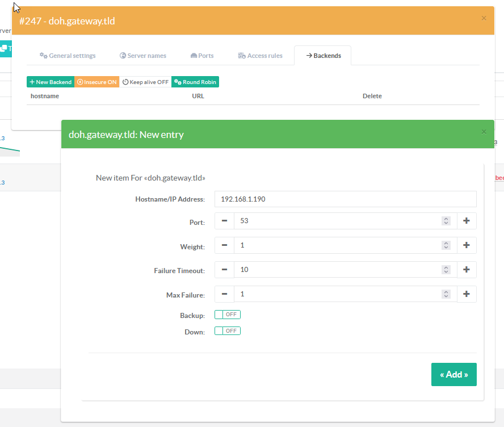This screenshot has width=504, height=427.
Task: Click the Hostname/IP Address input field
Action: pos(345,199)
